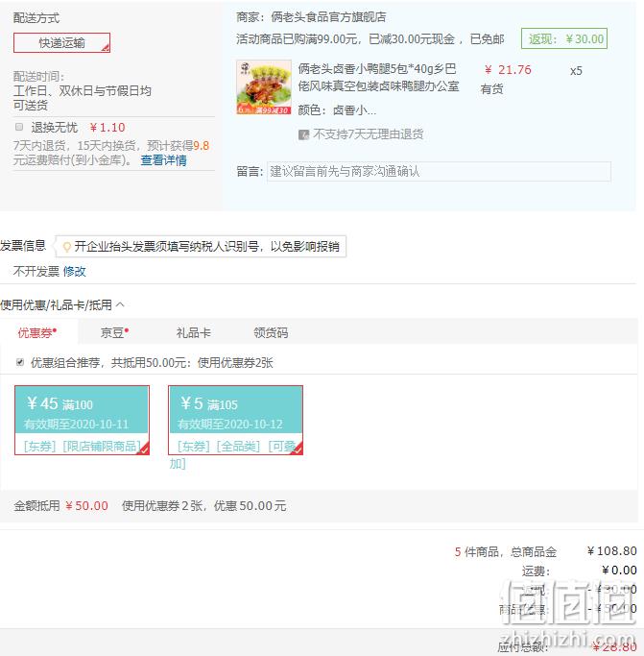Switch to the 京豆 tab
Screen dimensions: 644x656
click(x=114, y=333)
